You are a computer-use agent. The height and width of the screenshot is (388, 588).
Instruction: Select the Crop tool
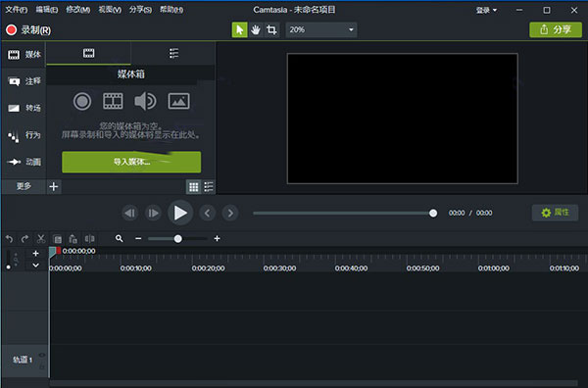coord(271,29)
